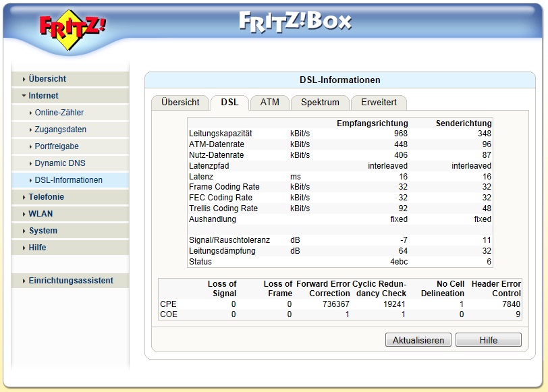Viewport: 548px width, 392px height.
Task: Open Online-Zähler page
Action: 70,113
